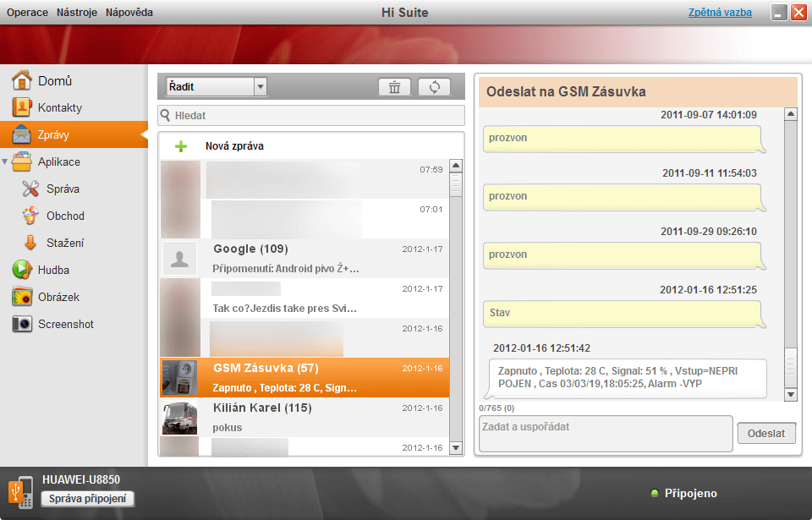Click the 0/765 (0) character counter
The width and height of the screenshot is (812, 520).
497,408
